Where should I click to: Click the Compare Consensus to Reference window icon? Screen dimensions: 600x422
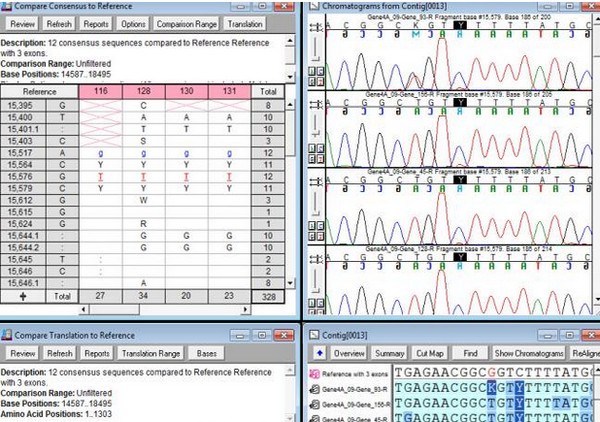[6, 6]
